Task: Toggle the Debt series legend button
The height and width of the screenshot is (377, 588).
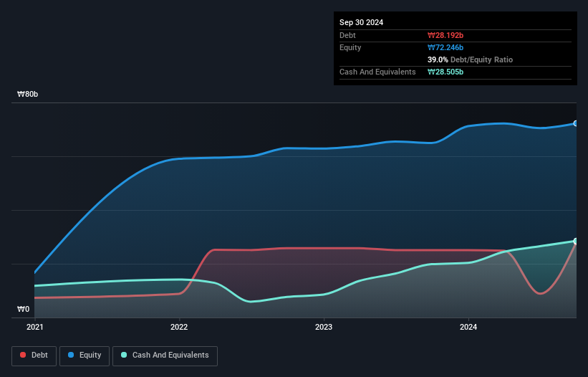Action: click(x=34, y=355)
